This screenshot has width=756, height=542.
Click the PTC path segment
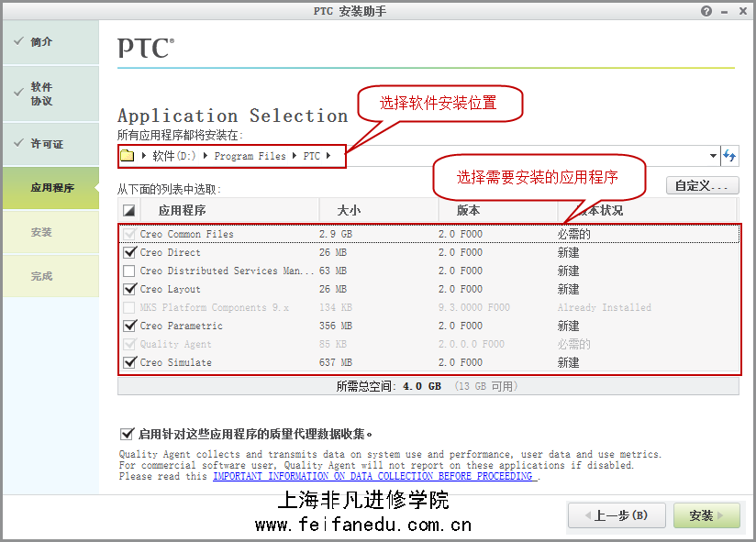click(x=311, y=156)
